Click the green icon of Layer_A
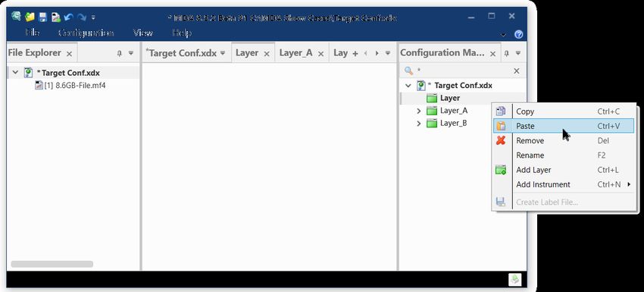The image size is (644, 292). click(431, 111)
